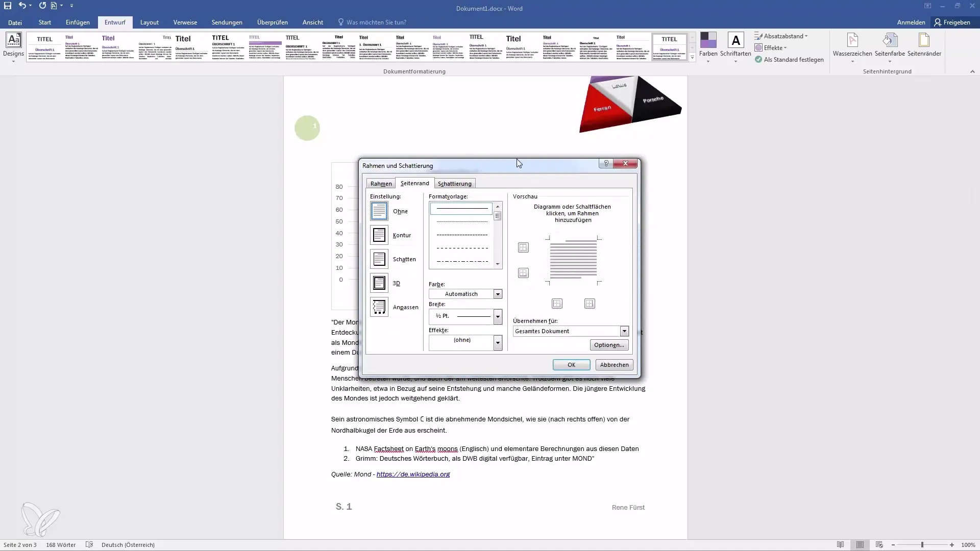Click the Optionen... button
This screenshot has height=551, width=980.
[609, 345]
